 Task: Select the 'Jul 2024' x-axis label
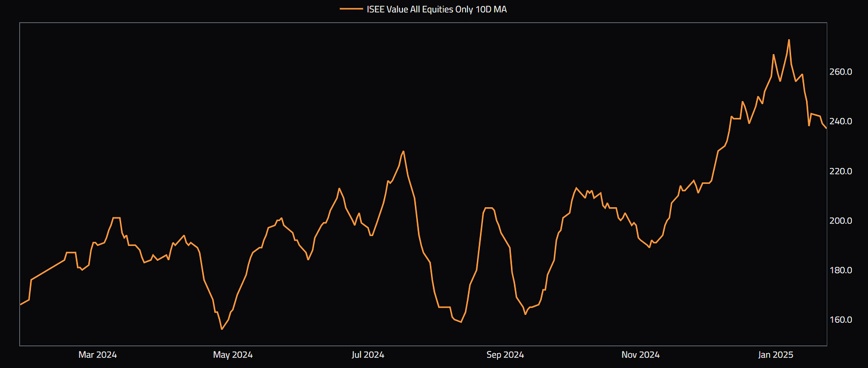[x=368, y=355]
